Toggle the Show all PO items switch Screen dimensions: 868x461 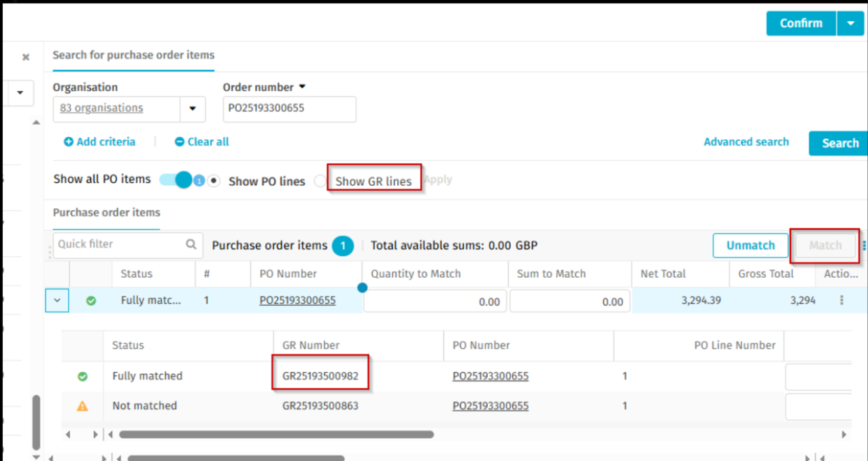point(176,180)
